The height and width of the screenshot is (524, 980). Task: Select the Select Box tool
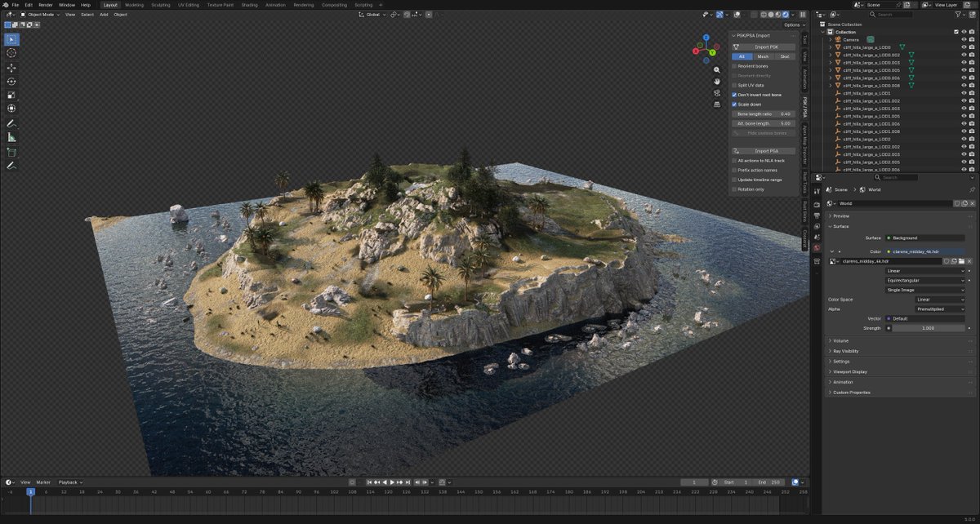[x=11, y=39]
